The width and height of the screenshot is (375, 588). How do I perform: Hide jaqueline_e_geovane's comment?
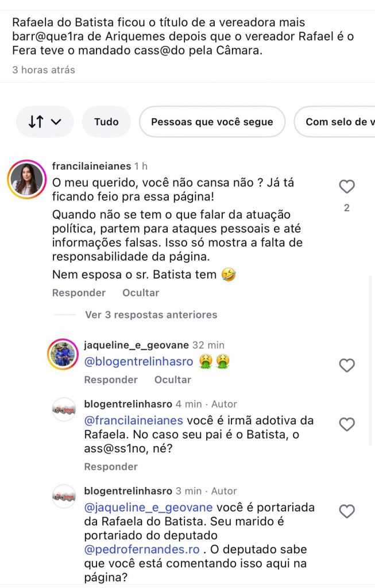point(172,380)
